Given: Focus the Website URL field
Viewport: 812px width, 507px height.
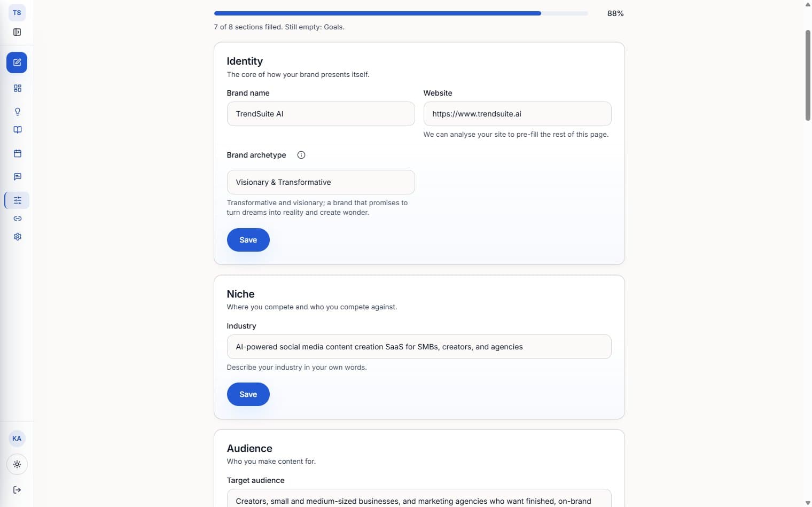Looking at the screenshot, I should click(x=517, y=114).
